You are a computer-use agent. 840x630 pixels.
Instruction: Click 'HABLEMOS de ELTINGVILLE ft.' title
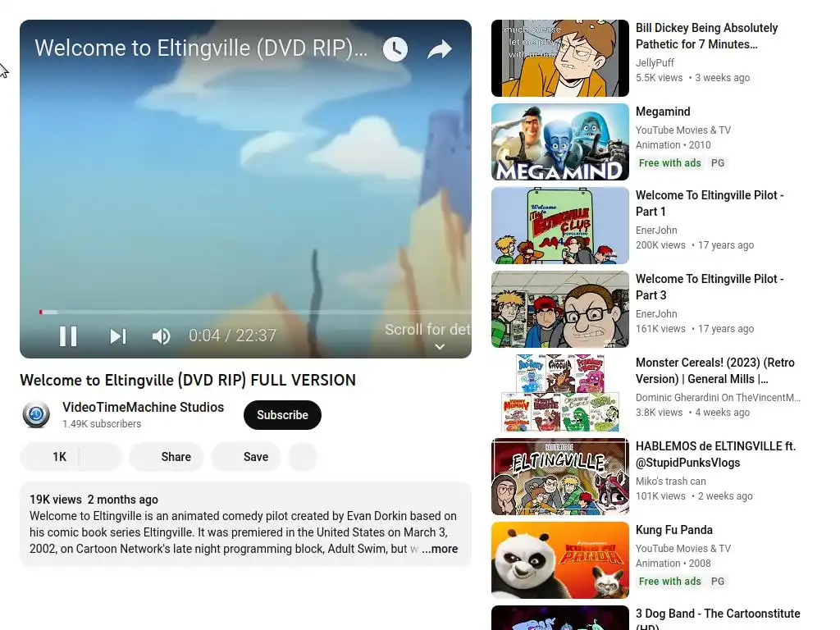715,454
